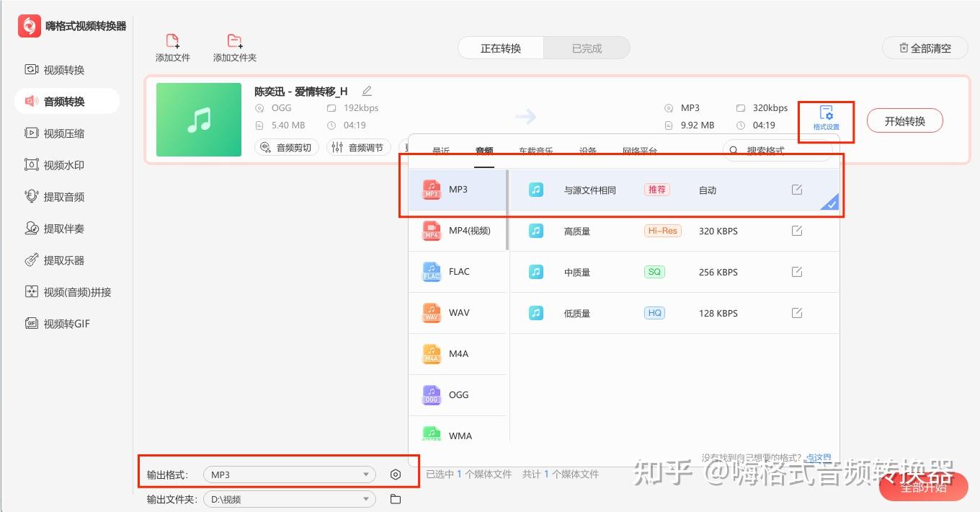This screenshot has height=512, width=980.
Task: Open the 音频 format tab
Action: point(484,151)
